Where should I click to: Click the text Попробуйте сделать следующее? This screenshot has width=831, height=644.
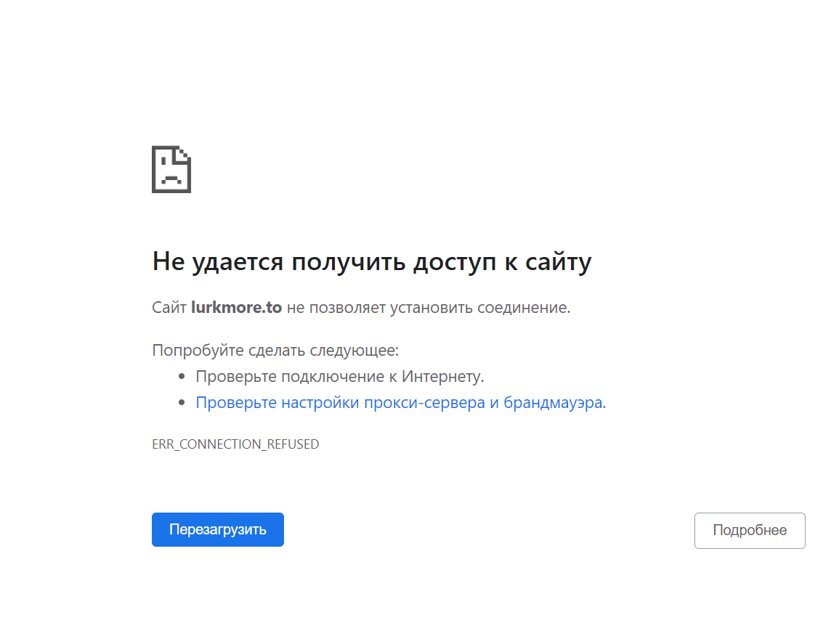(x=275, y=350)
